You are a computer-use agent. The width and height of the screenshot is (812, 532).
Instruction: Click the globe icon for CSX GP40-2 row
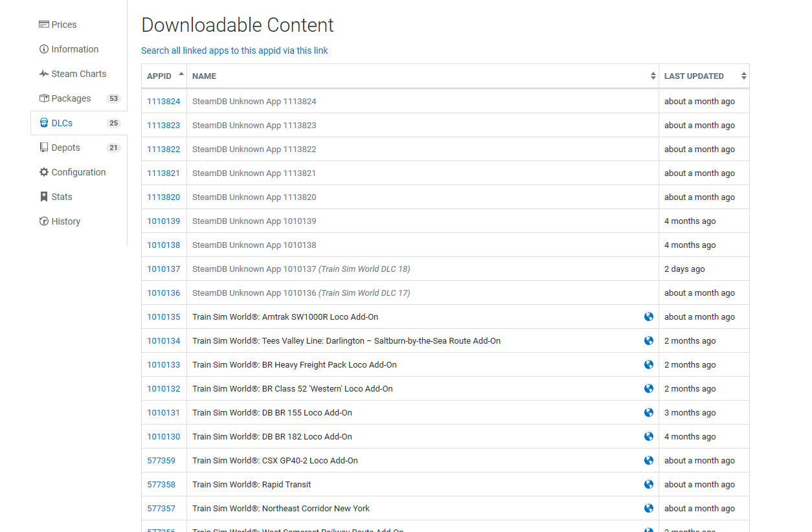click(649, 460)
